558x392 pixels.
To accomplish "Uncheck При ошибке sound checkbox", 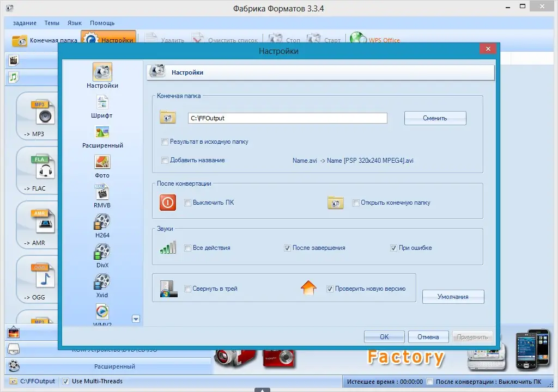I will (x=393, y=248).
